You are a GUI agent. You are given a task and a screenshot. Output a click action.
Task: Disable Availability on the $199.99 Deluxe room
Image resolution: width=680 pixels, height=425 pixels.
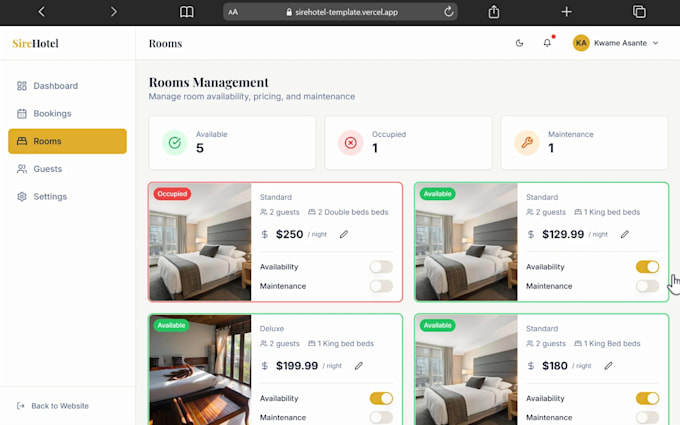point(381,398)
